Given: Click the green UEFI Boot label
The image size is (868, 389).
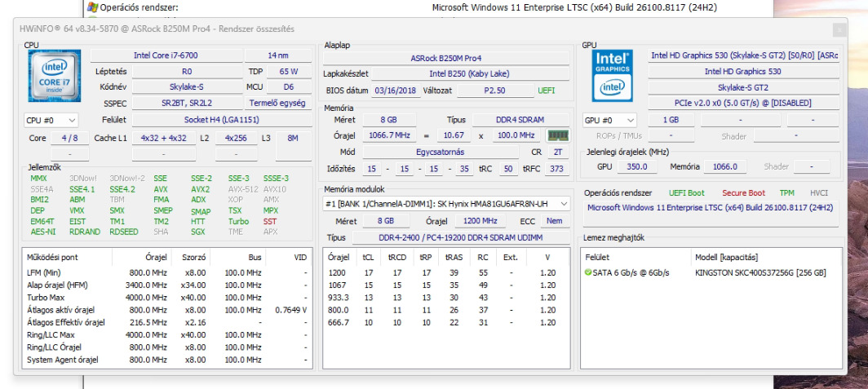Looking at the screenshot, I should [x=686, y=193].
